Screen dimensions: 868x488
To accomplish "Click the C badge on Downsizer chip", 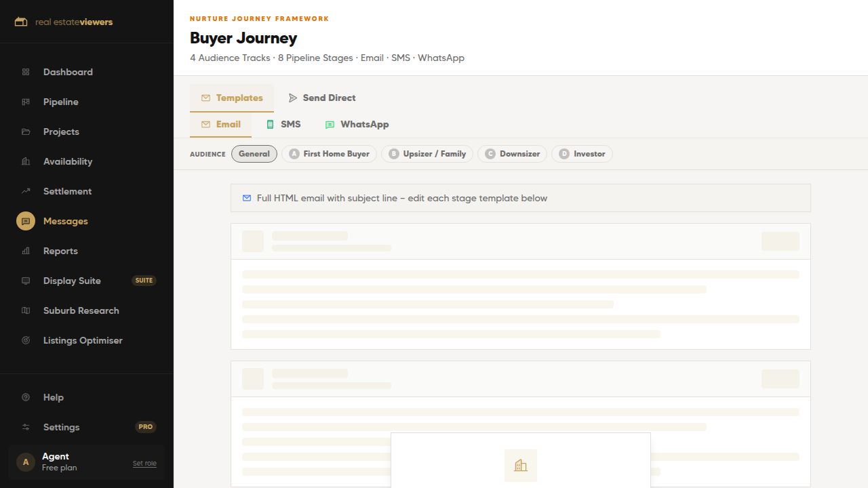I will click(x=490, y=154).
